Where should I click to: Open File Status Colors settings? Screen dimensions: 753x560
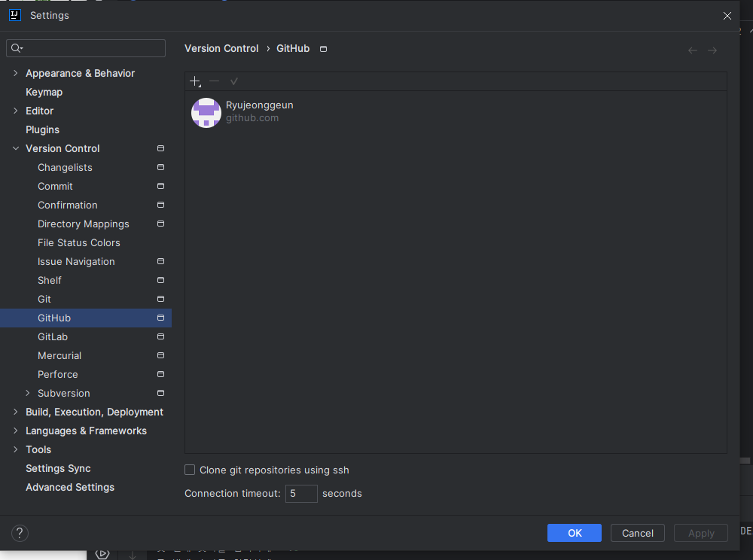click(79, 243)
